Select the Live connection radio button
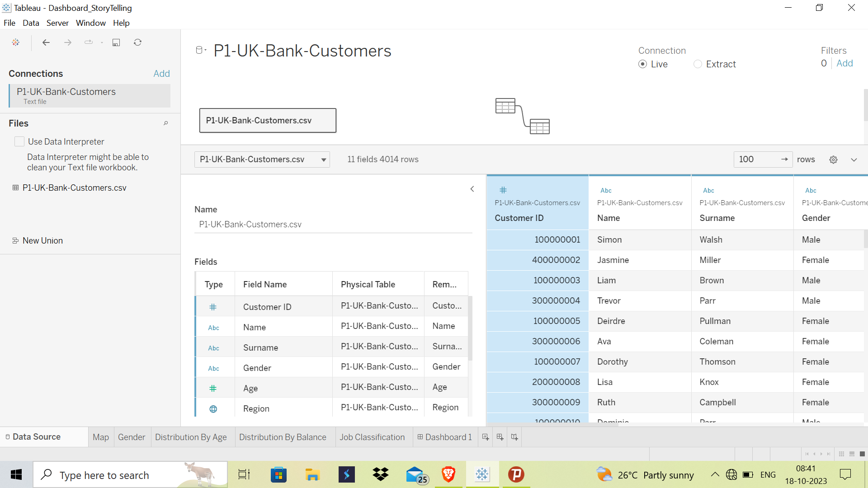The image size is (868, 488). 643,64
